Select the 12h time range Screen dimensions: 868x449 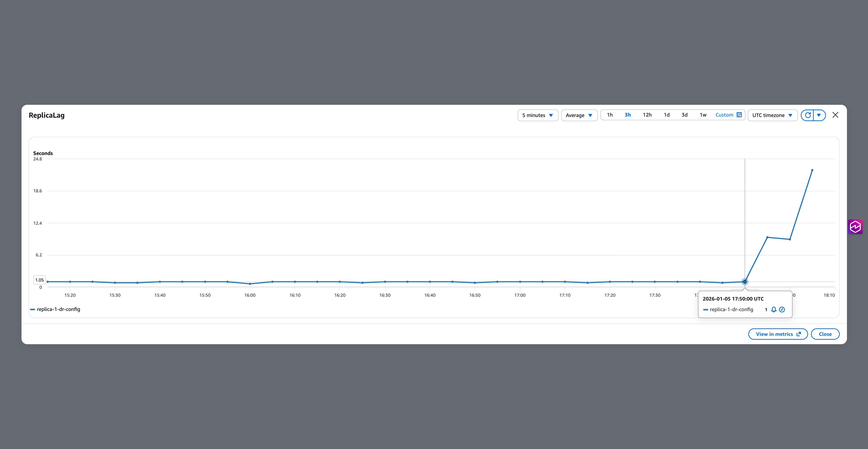647,115
